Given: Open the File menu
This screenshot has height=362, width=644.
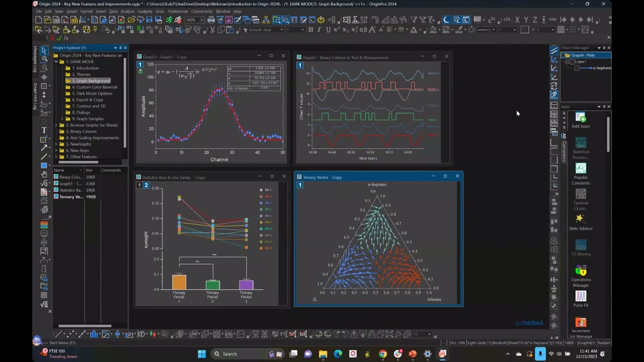Looking at the screenshot, I should pyautogui.click(x=39, y=11).
